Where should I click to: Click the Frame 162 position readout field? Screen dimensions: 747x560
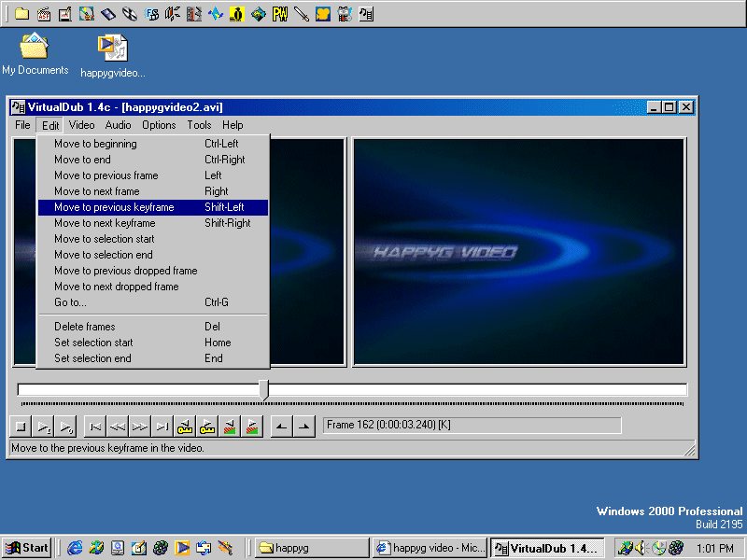pyautogui.click(x=472, y=426)
